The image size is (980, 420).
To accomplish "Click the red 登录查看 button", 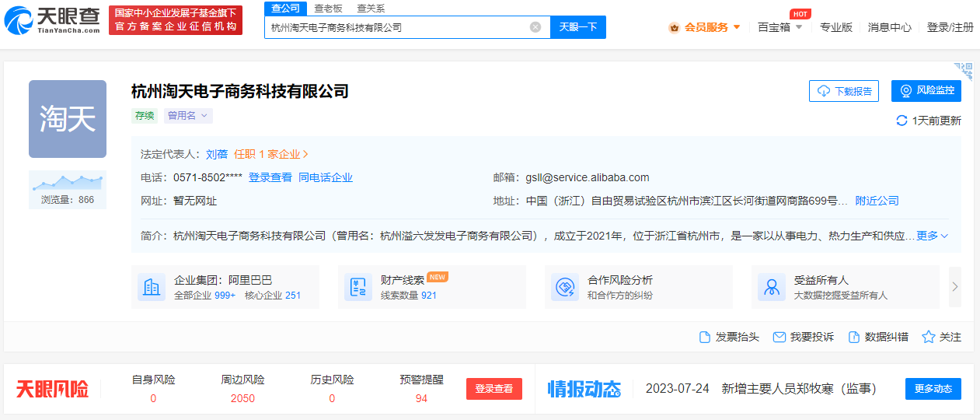I will pyautogui.click(x=494, y=389).
